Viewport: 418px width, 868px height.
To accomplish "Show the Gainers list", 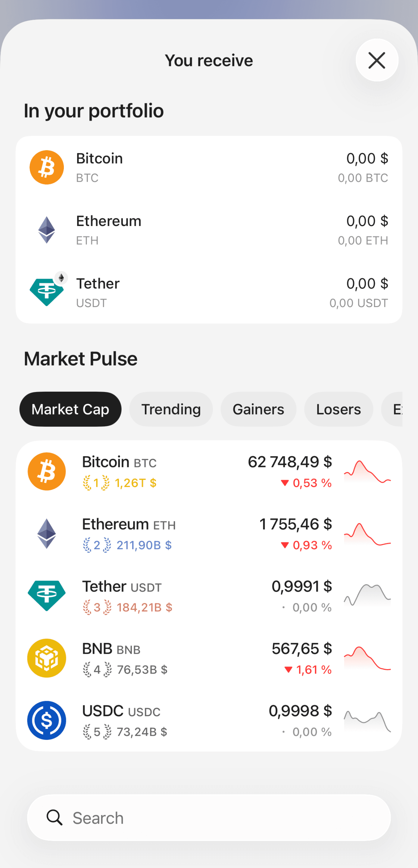I will [258, 409].
